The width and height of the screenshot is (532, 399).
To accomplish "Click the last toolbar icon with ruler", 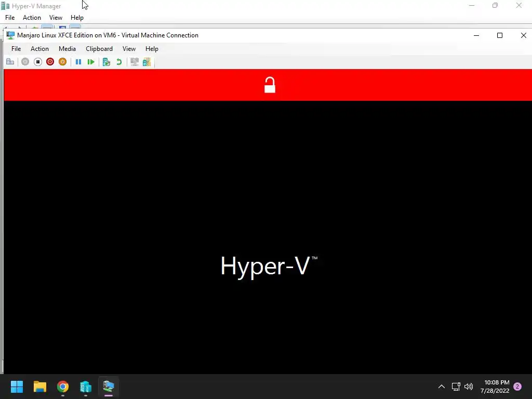I will tap(147, 62).
